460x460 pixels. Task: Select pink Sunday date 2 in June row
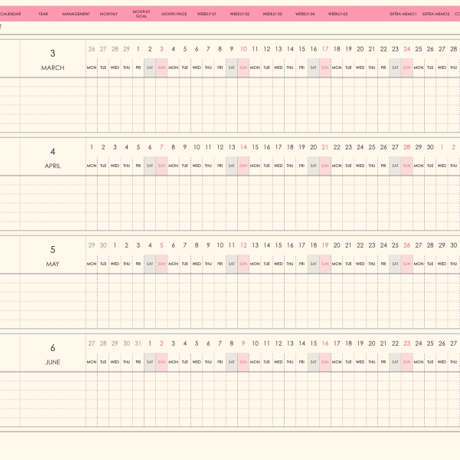click(x=162, y=343)
